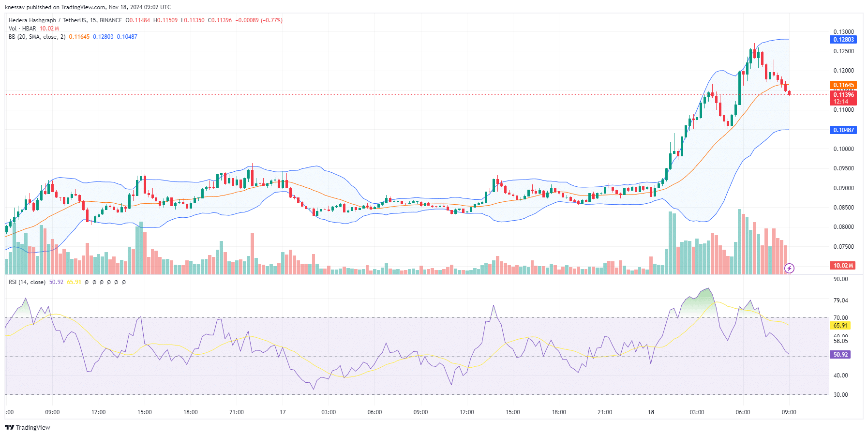Click the 0.09000 price axis tick
This screenshot has height=436, width=868.
(x=843, y=188)
